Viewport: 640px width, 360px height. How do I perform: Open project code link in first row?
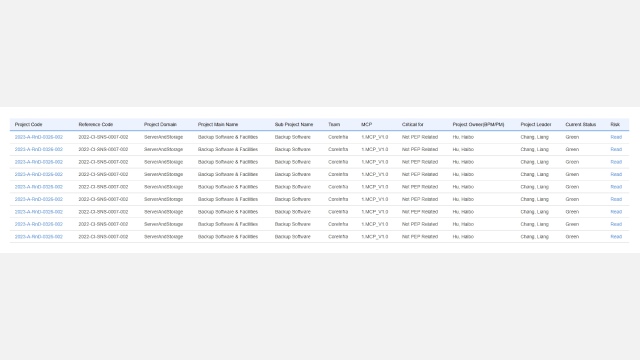(39, 137)
